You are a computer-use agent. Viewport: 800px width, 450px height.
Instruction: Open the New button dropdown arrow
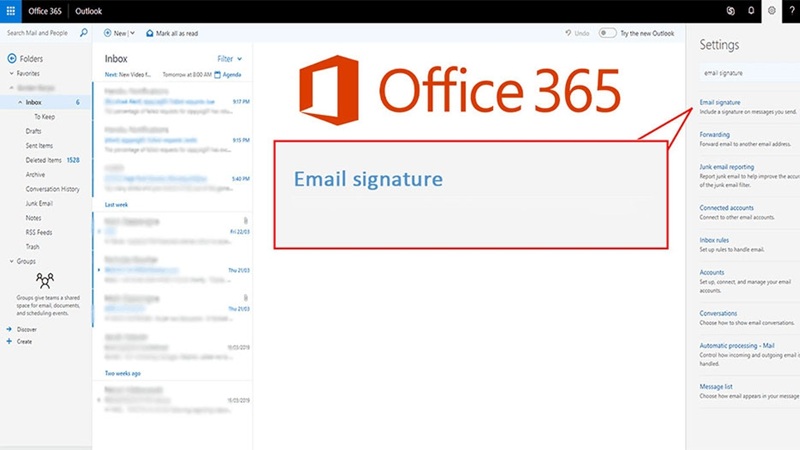point(132,33)
